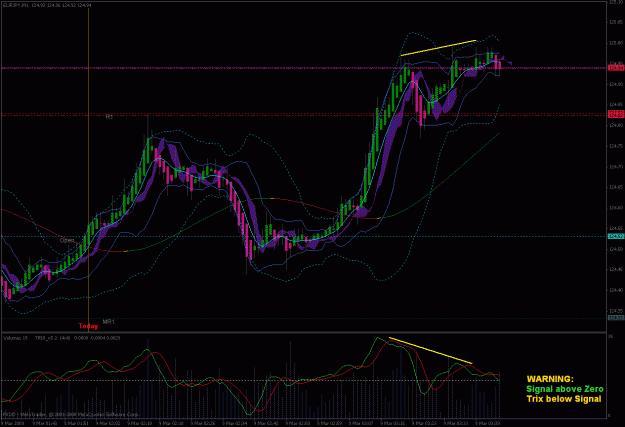Click the green 'Signal above Zero' text

point(565,389)
